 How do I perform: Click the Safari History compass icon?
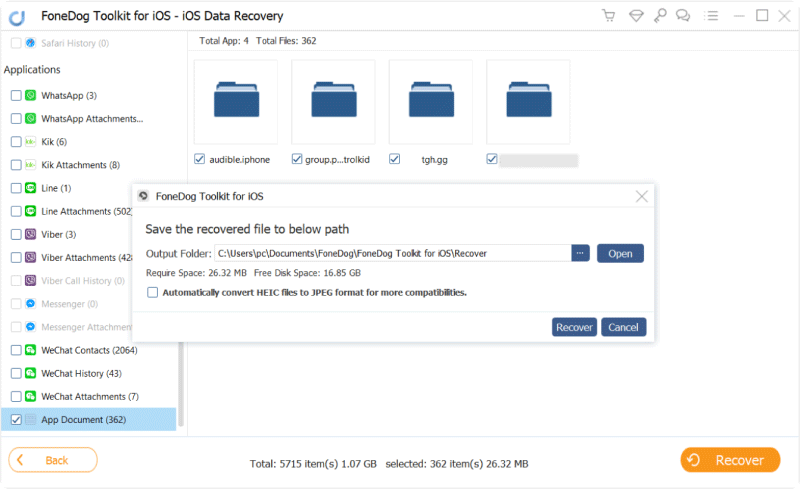coord(31,43)
